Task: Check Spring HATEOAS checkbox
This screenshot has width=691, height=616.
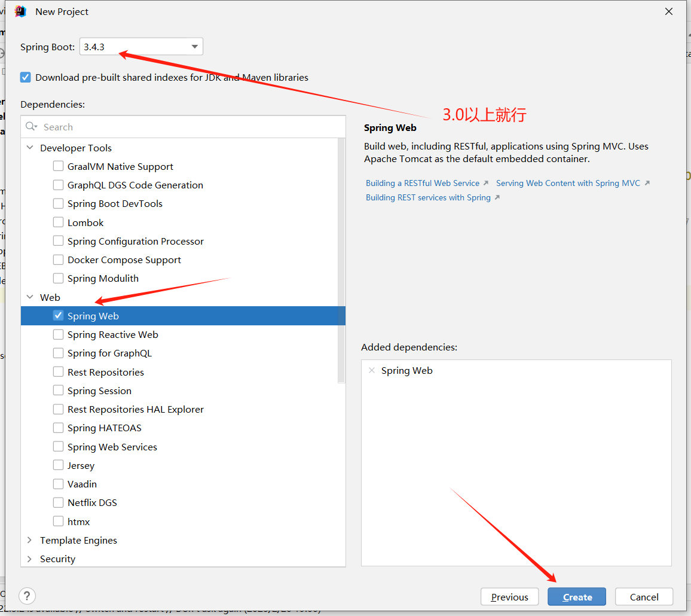Action: [58, 428]
